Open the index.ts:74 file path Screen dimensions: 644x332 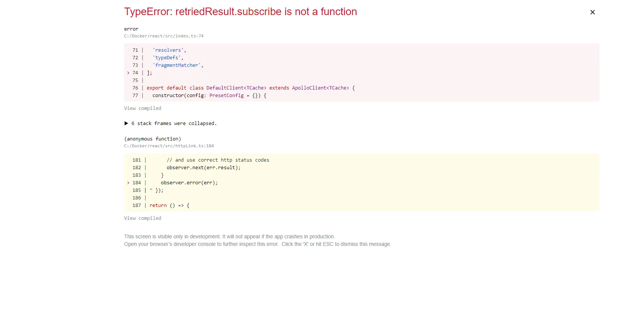tap(164, 36)
